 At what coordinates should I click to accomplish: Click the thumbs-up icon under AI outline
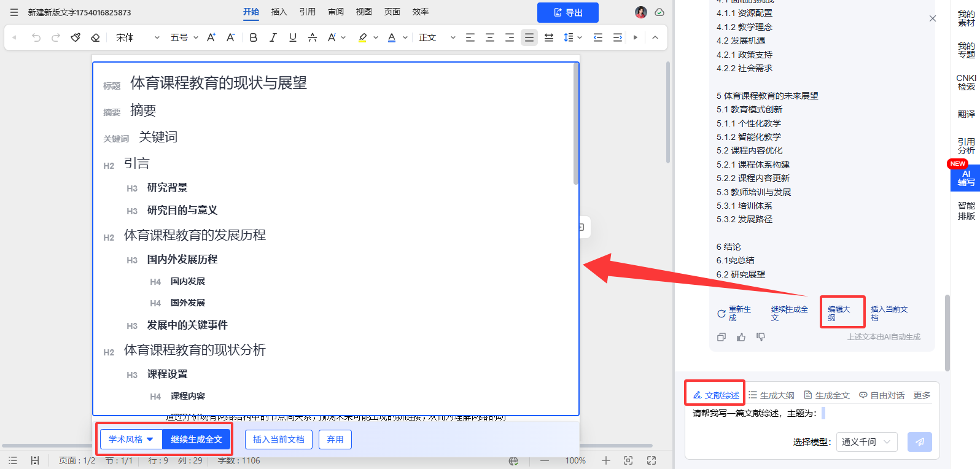[741, 337]
